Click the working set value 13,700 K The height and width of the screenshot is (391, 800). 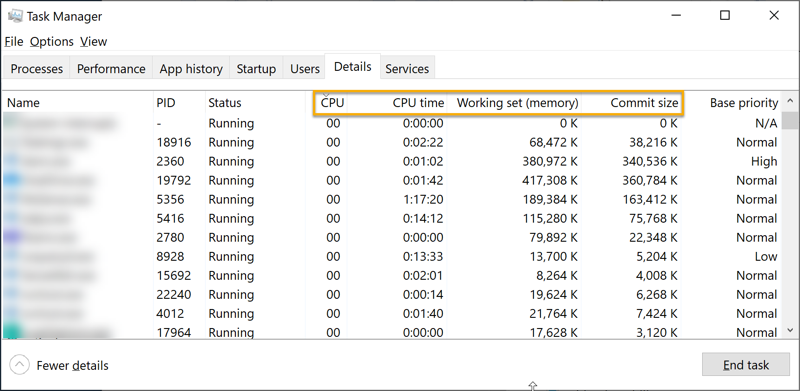click(x=554, y=256)
